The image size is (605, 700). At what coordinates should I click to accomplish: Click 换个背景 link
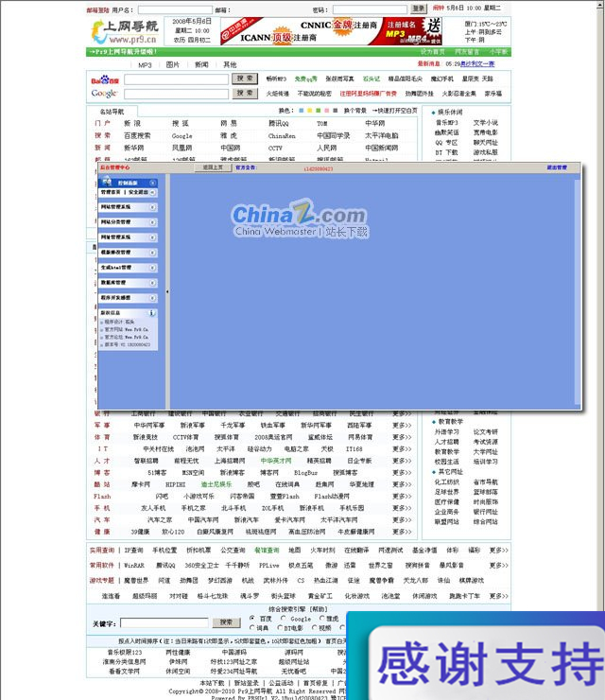(354, 111)
